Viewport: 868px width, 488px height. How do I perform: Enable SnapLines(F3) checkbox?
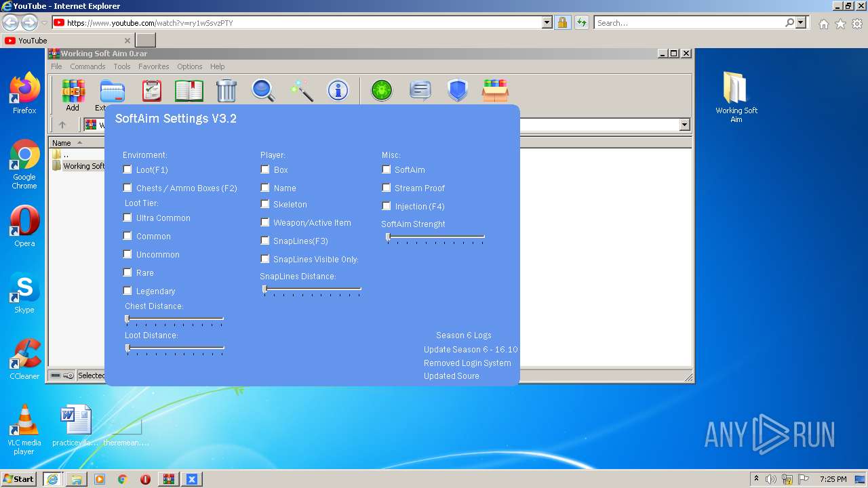pos(265,241)
